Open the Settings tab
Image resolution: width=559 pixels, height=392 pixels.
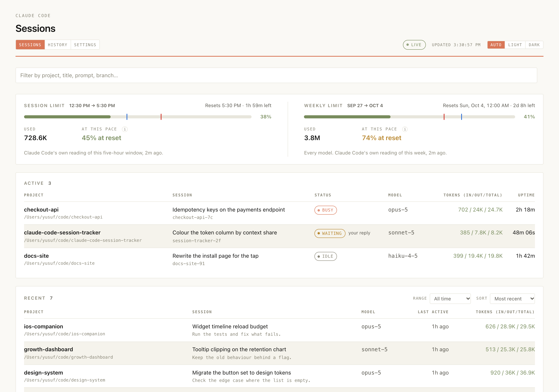(x=85, y=45)
